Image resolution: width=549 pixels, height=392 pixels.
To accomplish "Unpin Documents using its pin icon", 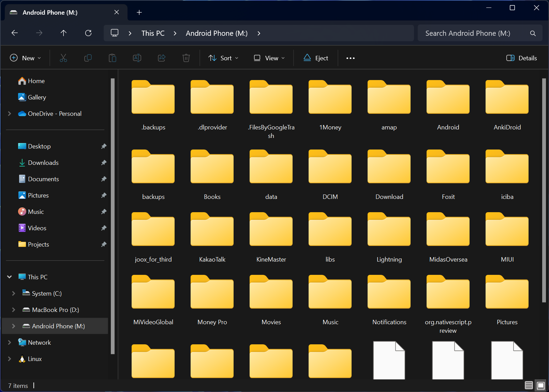I will click(104, 179).
